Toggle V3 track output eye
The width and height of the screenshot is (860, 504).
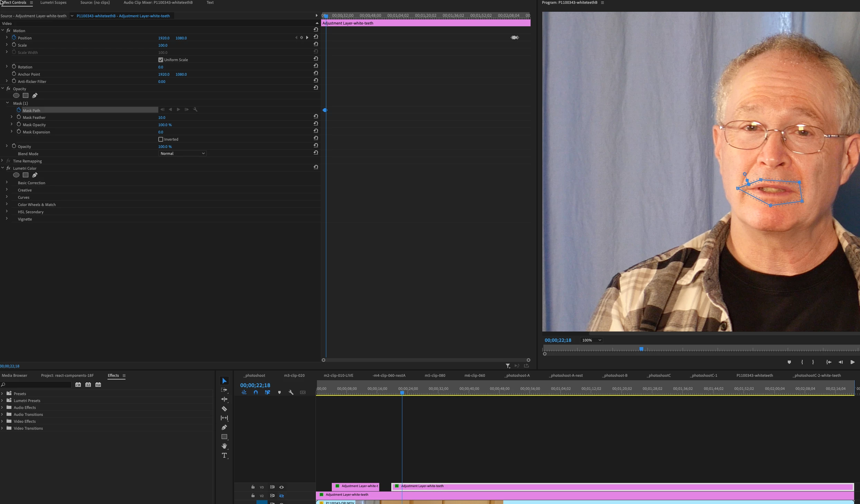[281, 487]
